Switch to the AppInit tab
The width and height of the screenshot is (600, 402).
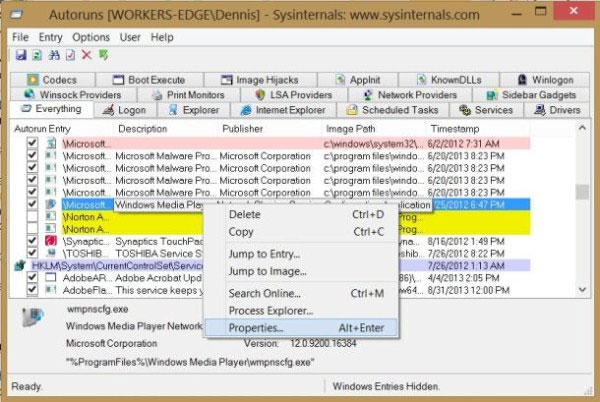pyautogui.click(x=358, y=80)
